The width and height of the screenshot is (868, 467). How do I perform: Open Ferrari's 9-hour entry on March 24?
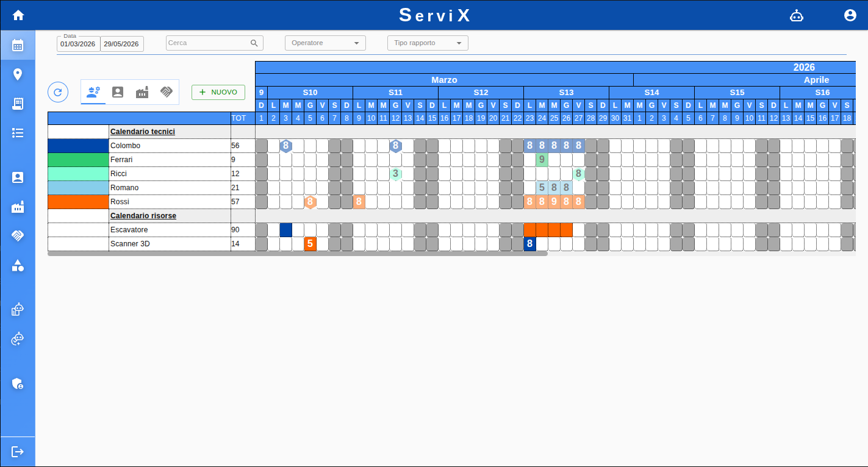(542, 160)
